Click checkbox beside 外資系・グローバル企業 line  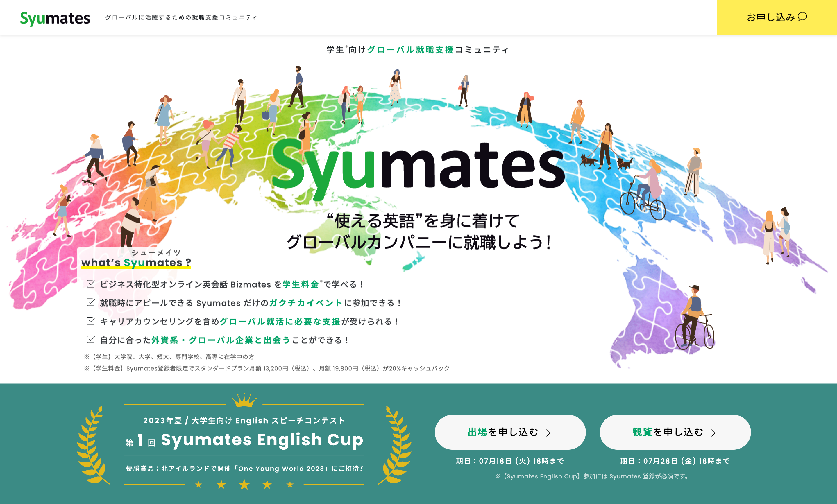pos(91,339)
